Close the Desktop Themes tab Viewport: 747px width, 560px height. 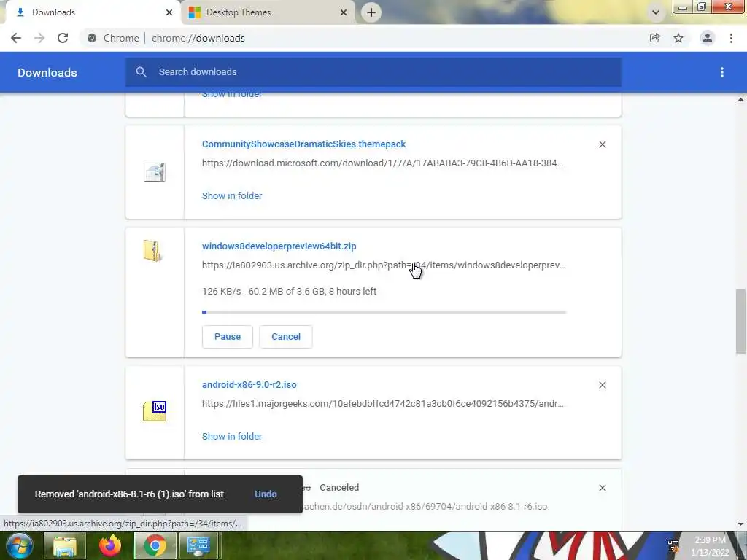point(344,12)
